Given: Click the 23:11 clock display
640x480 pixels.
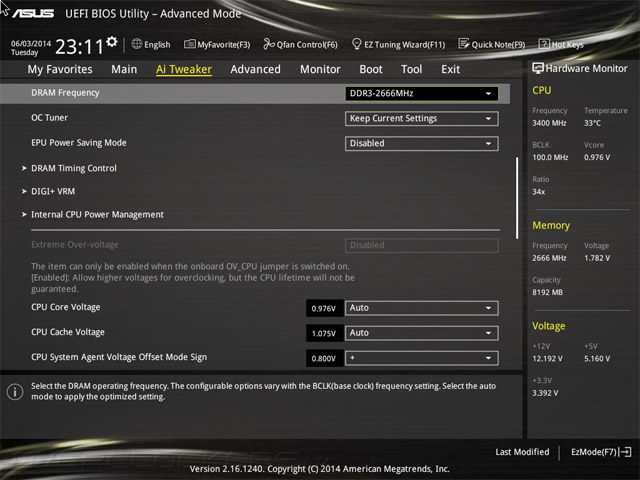Looking at the screenshot, I should (x=79, y=47).
